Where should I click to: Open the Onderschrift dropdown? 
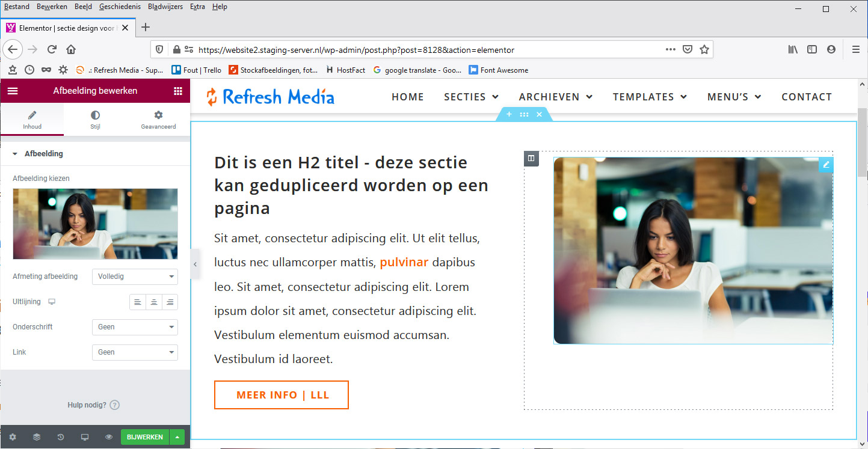click(135, 327)
